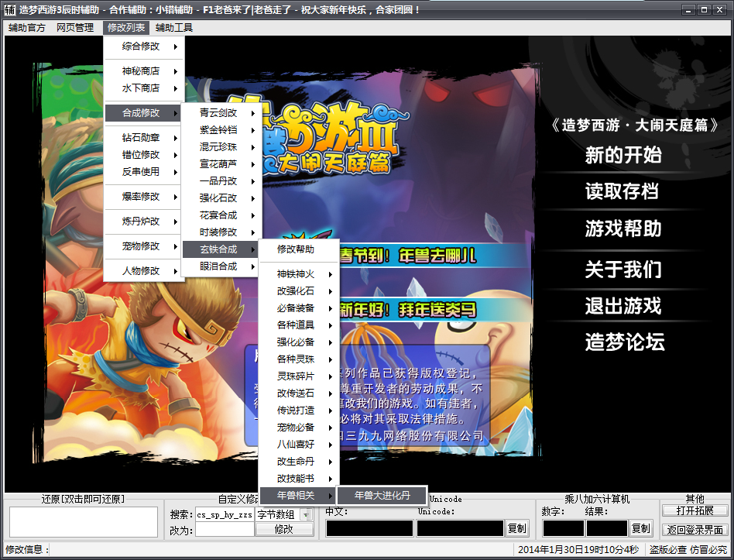Open the 紫金铃铛 submenu
This screenshot has height=560, width=734.
click(x=221, y=129)
